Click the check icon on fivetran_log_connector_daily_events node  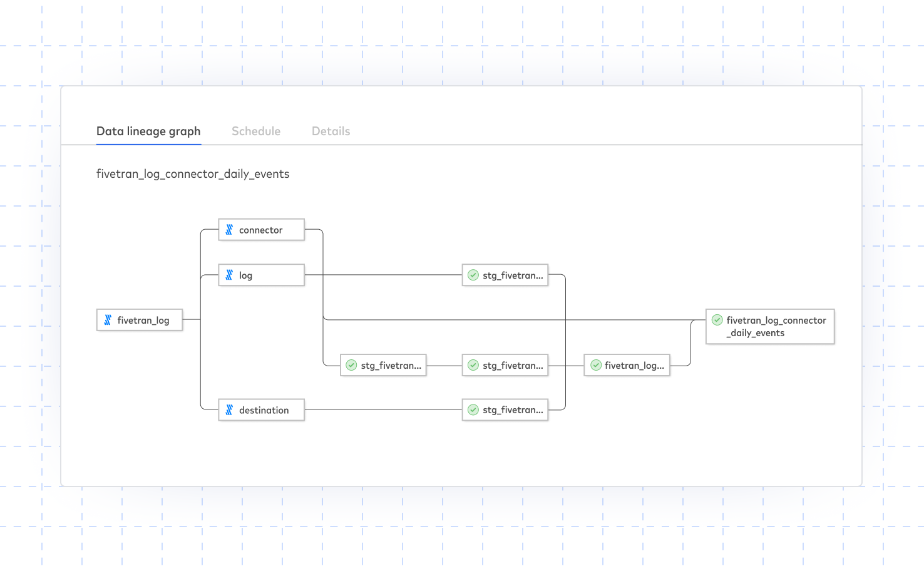coord(717,320)
